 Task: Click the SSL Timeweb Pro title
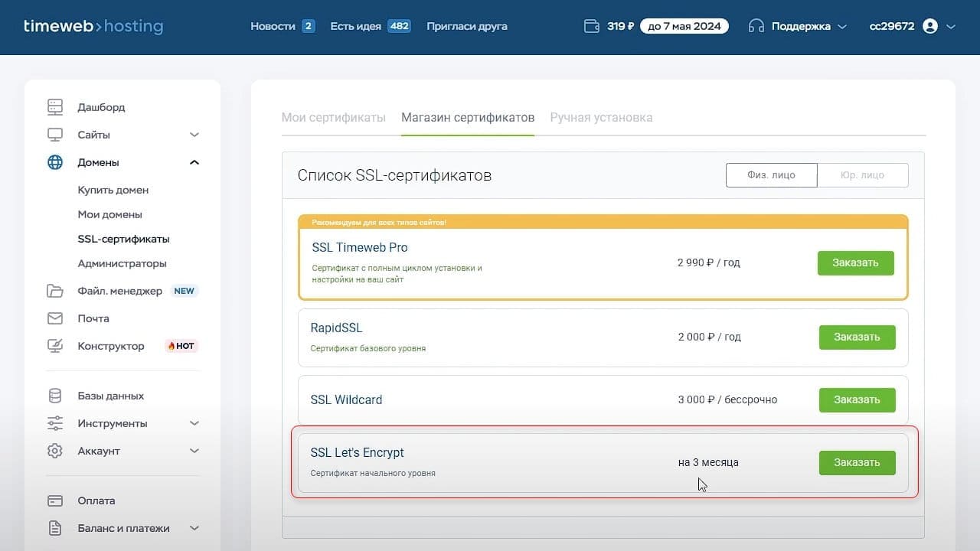pos(360,248)
